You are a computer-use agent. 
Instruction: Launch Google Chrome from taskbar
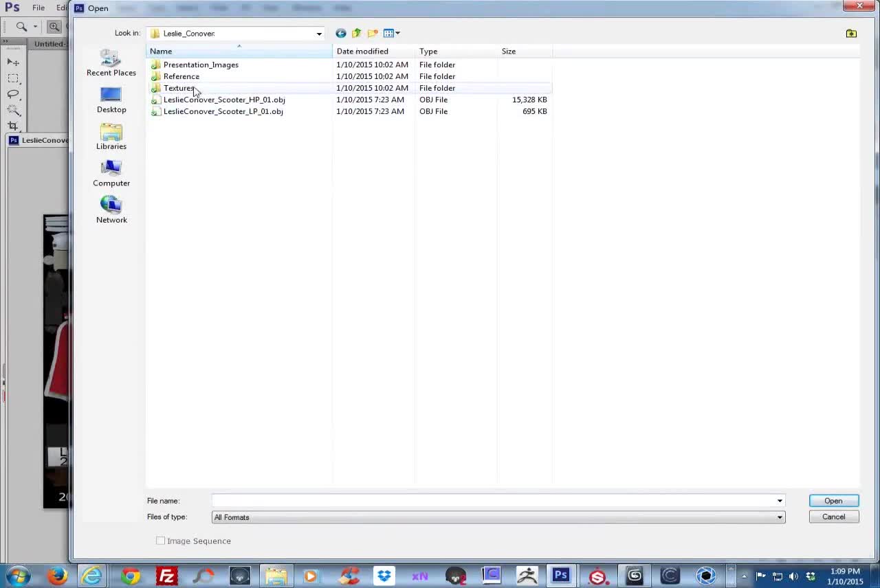click(x=130, y=576)
